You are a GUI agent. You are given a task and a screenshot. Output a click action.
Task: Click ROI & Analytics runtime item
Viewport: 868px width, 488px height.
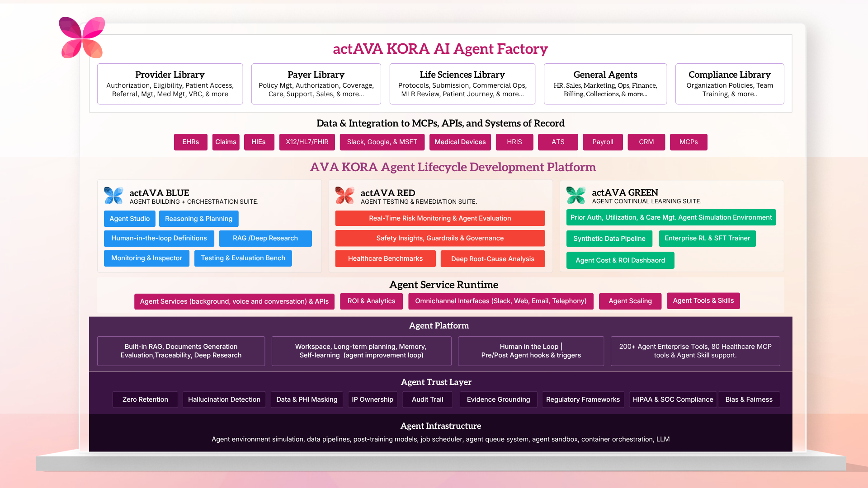pyautogui.click(x=371, y=301)
